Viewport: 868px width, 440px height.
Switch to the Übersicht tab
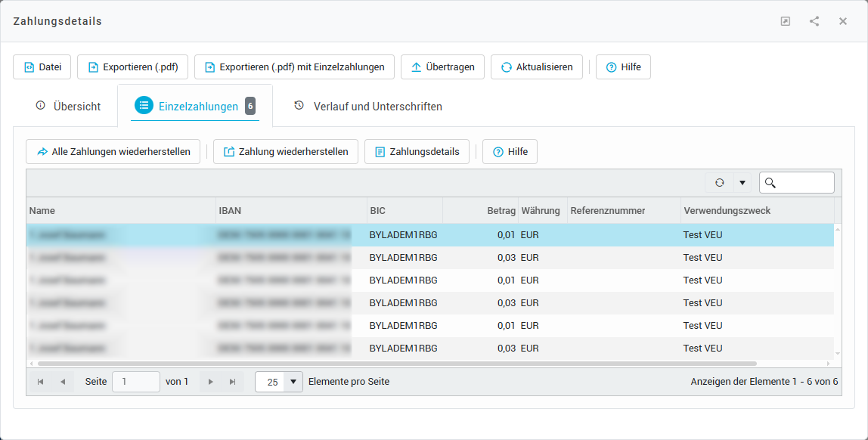coord(68,107)
